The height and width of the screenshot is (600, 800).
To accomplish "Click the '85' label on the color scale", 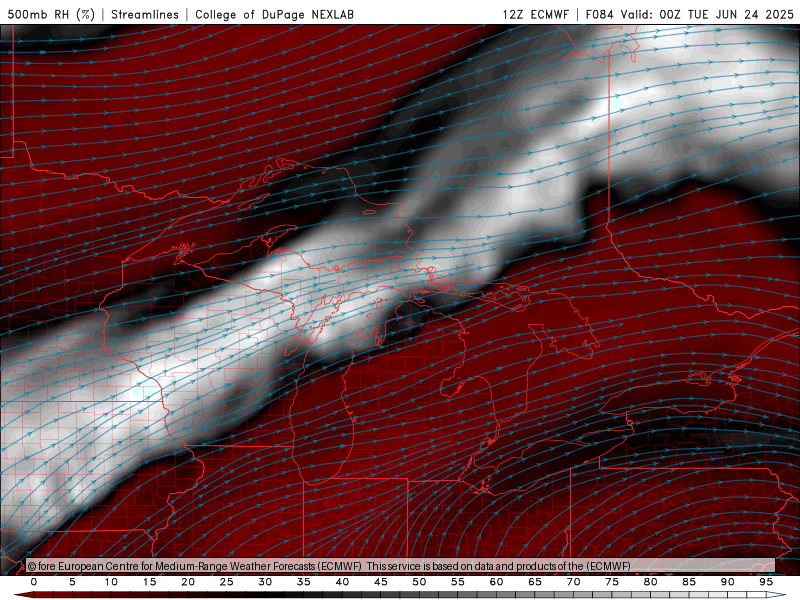I will (689, 582).
